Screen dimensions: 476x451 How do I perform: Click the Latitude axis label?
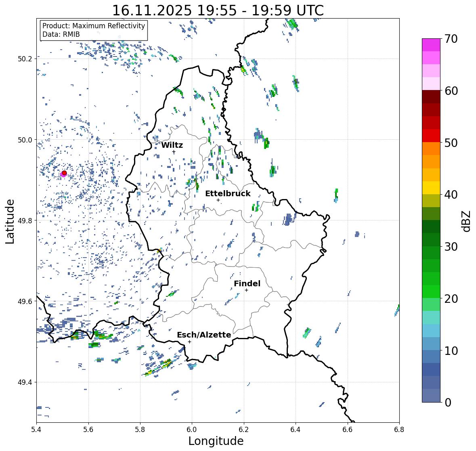[x=10, y=221]
